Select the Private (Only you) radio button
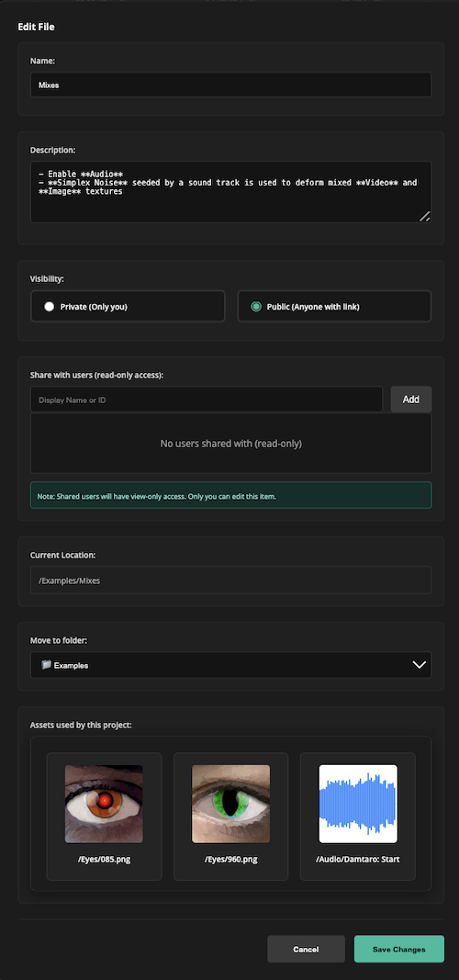The height and width of the screenshot is (980, 459). pyautogui.click(x=50, y=307)
